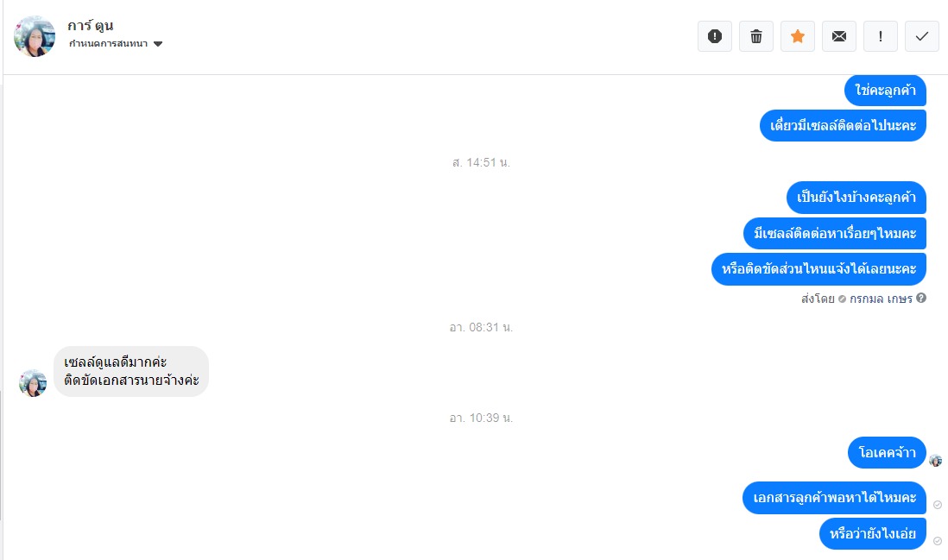Screen dimensions: 948x560
Task: Click the spam report octagon icon
Action: 715,36
